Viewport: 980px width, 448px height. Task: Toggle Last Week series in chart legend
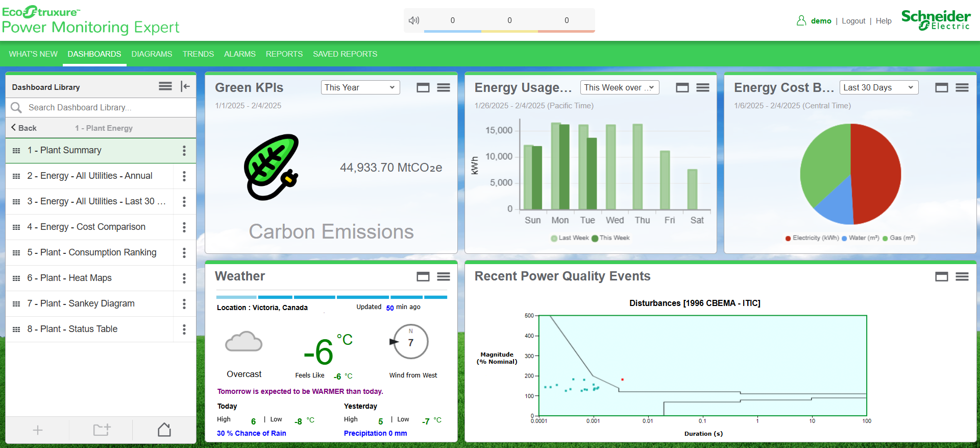(570, 238)
